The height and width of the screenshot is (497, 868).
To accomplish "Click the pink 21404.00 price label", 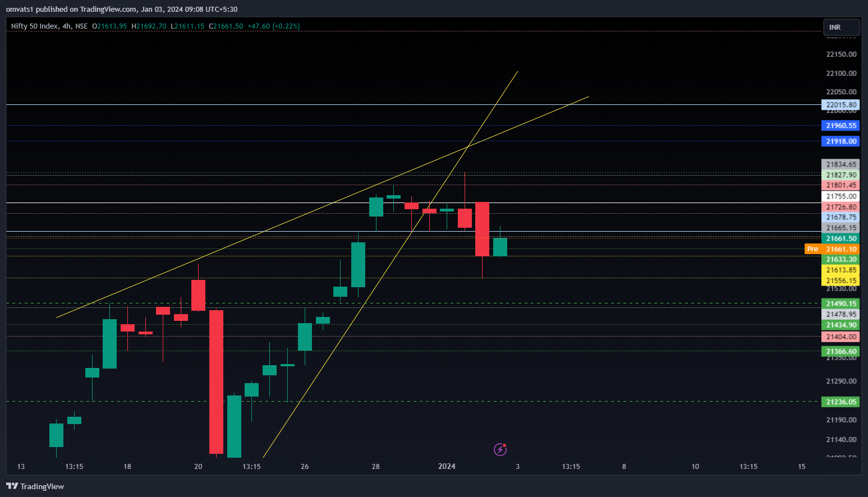I will point(841,337).
